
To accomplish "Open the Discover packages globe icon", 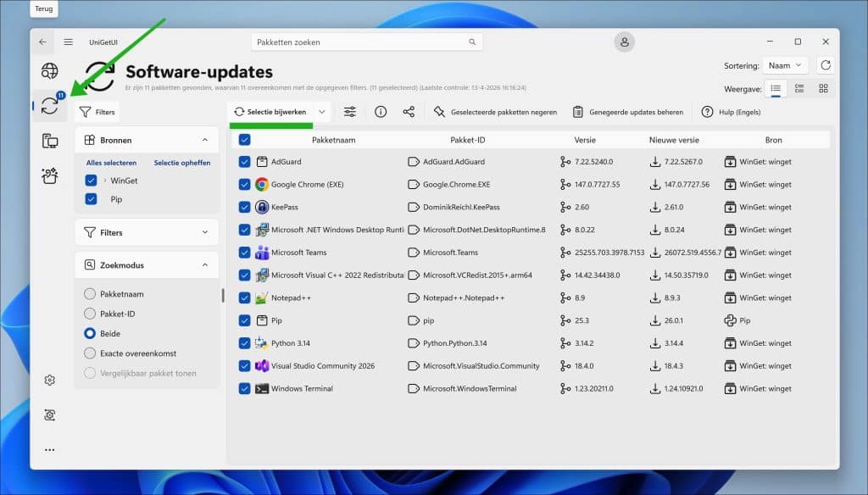I will (49, 71).
